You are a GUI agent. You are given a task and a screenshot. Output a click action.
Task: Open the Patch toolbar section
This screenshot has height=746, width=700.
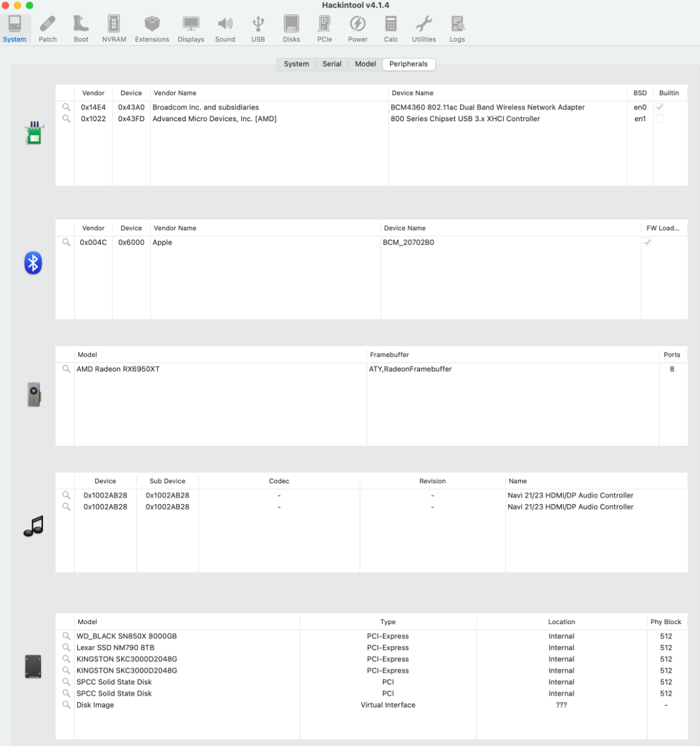pos(47,29)
